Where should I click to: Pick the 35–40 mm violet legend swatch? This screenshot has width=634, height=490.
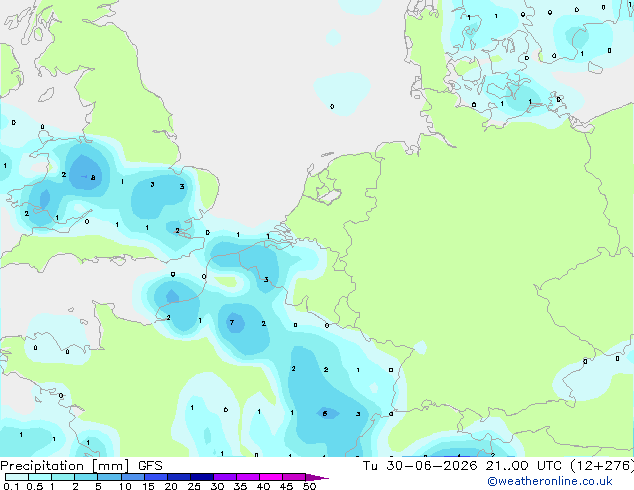tap(248, 477)
